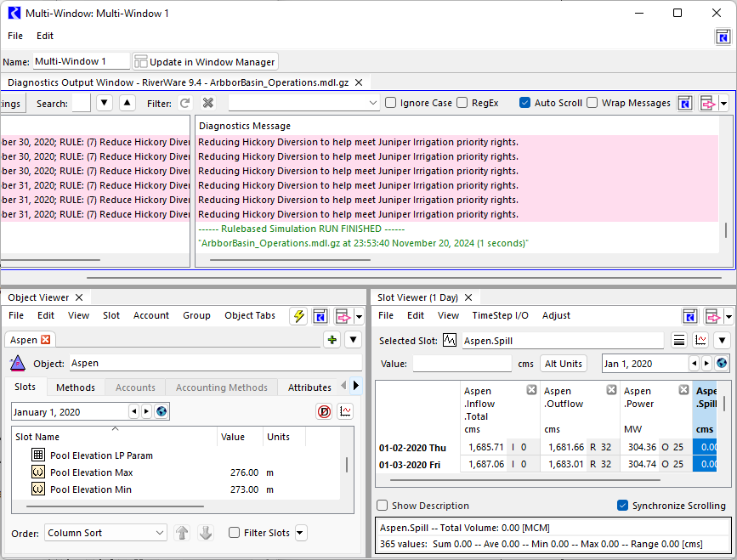This screenshot has height=560, width=737.
Task: Click the Alt Units button
Action: [x=564, y=364]
